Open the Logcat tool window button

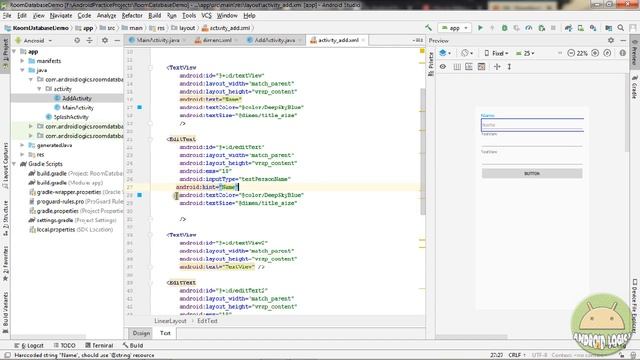tap(29, 345)
